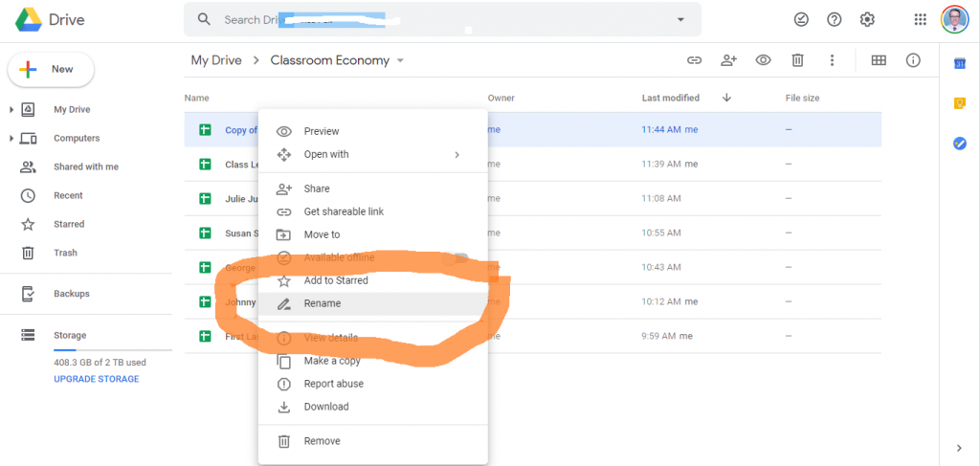The height and width of the screenshot is (466, 980).
Task: Click the New button
Action: click(52, 69)
